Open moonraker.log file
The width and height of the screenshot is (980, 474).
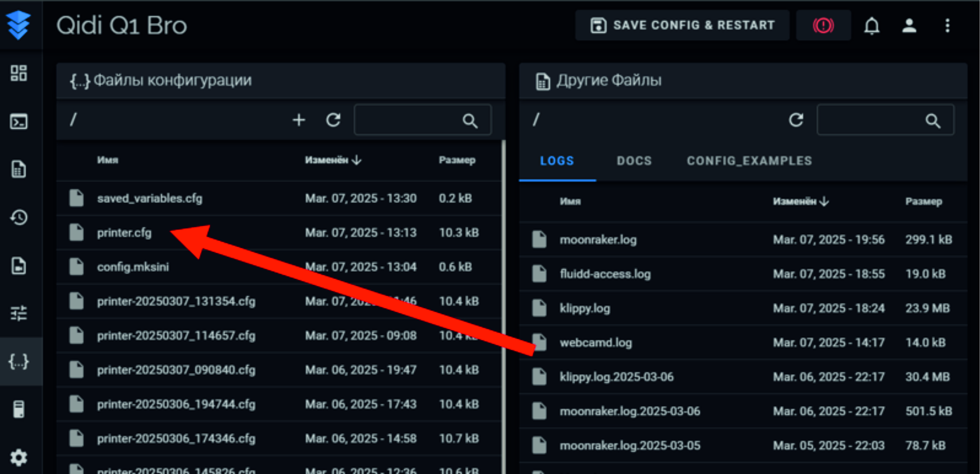tap(598, 239)
